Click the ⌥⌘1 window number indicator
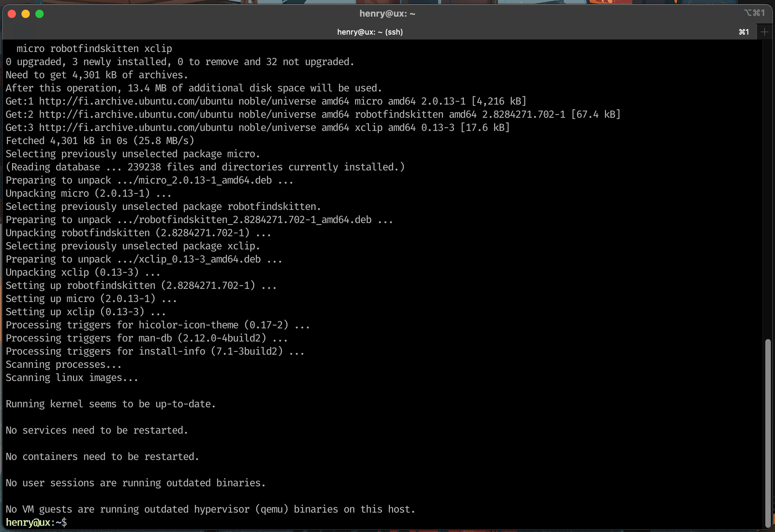The height and width of the screenshot is (532, 775). (754, 13)
